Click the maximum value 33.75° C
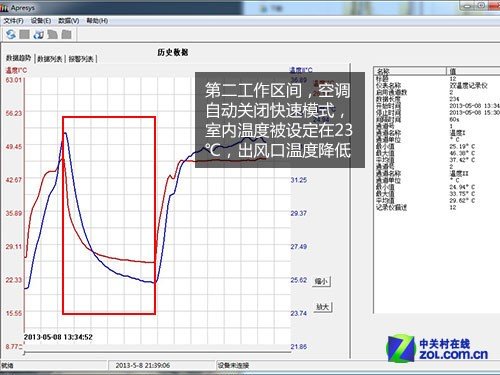Image resolution: width=500 pixels, height=375 pixels. tap(462, 194)
